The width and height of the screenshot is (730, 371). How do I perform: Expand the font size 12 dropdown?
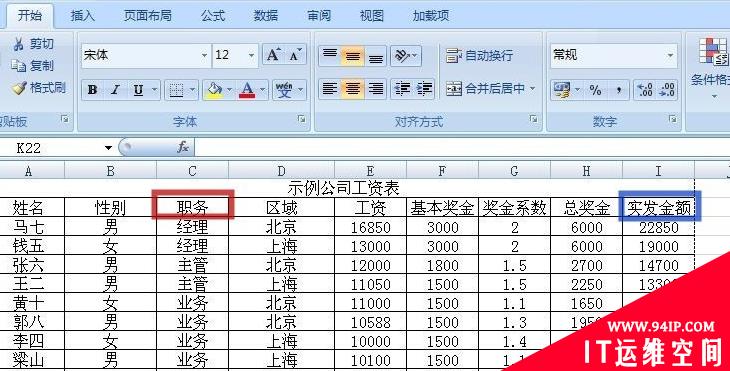point(251,55)
